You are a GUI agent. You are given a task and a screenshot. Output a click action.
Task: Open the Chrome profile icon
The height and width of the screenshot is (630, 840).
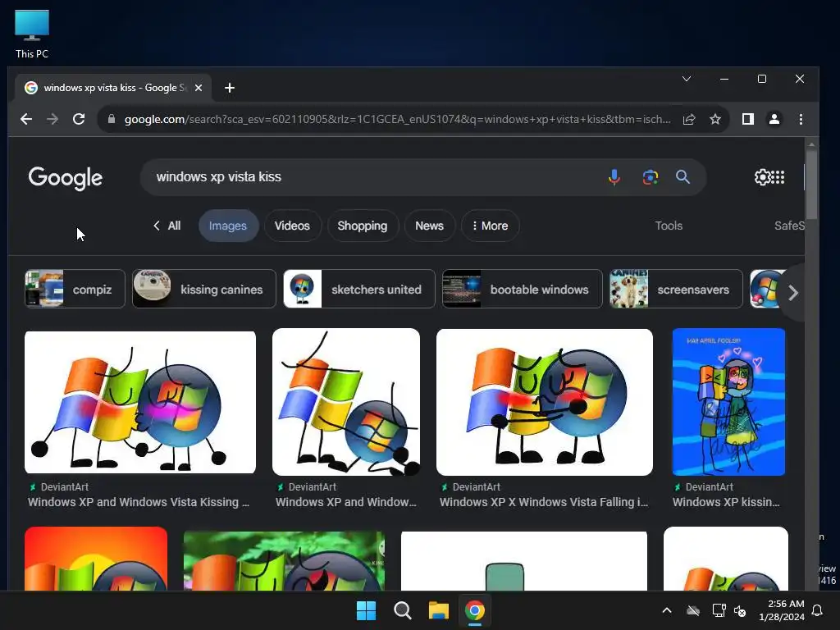click(774, 119)
